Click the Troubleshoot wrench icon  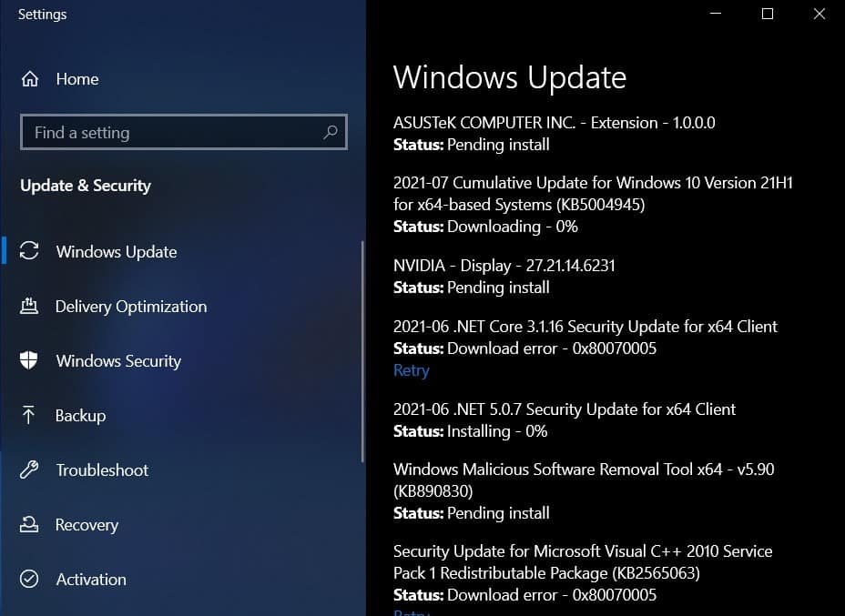(30, 470)
